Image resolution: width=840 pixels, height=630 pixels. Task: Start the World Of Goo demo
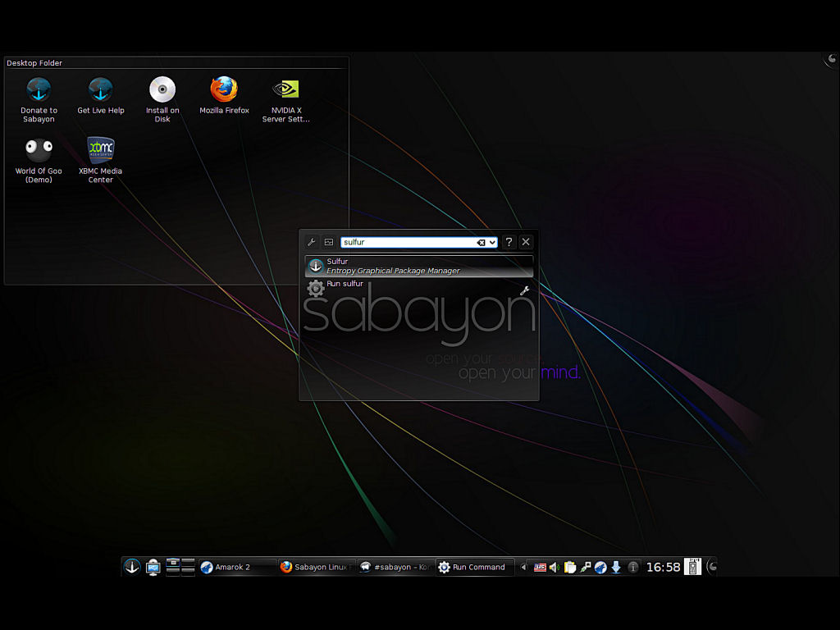click(38, 152)
